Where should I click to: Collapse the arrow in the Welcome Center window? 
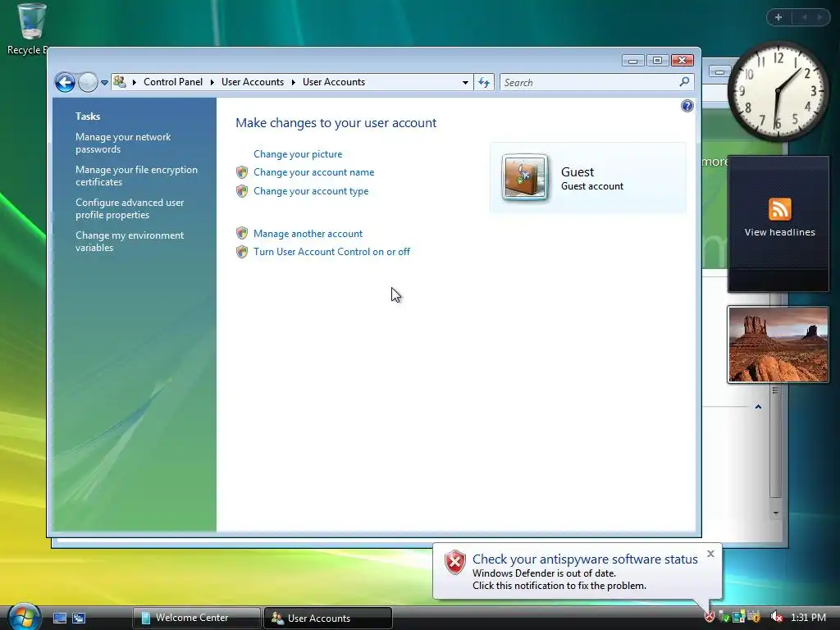(x=758, y=407)
